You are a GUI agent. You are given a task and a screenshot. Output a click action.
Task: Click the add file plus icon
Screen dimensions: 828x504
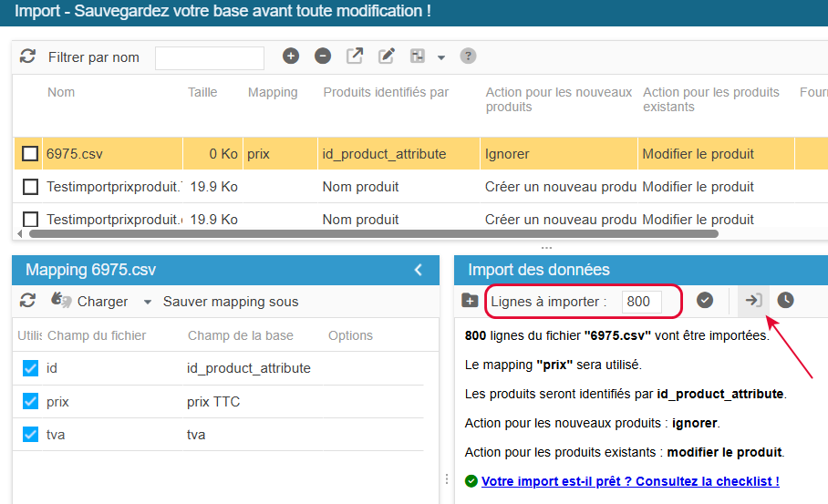pyautogui.click(x=291, y=57)
